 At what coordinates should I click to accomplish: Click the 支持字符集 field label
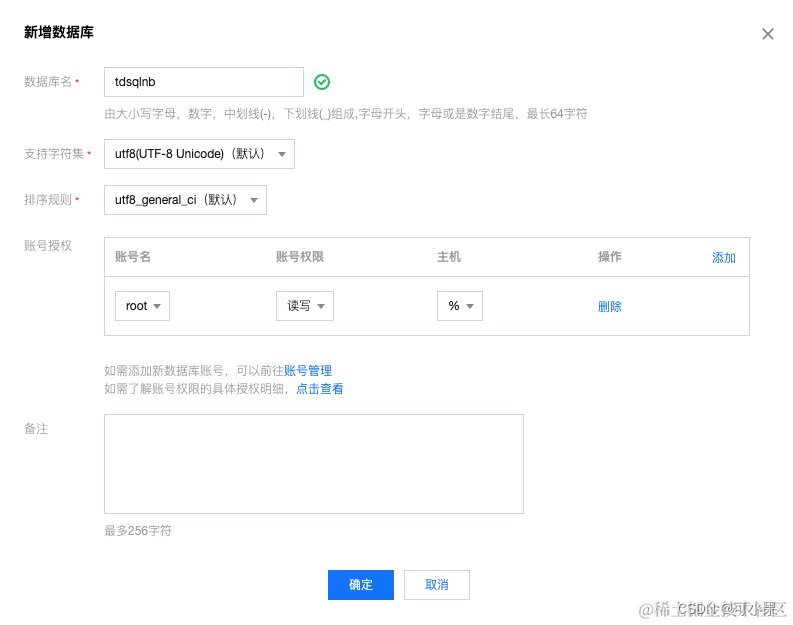click(54, 154)
